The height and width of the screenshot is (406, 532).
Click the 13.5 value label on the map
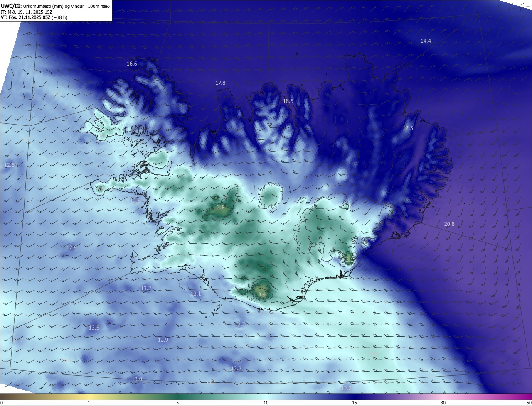pos(94,328)
